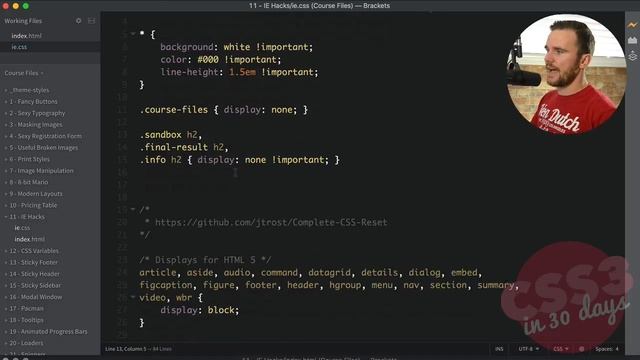Click the 'Displays for HTML 5' comment
The height and width of the screenshot is (360, 640).
[205, 260]
